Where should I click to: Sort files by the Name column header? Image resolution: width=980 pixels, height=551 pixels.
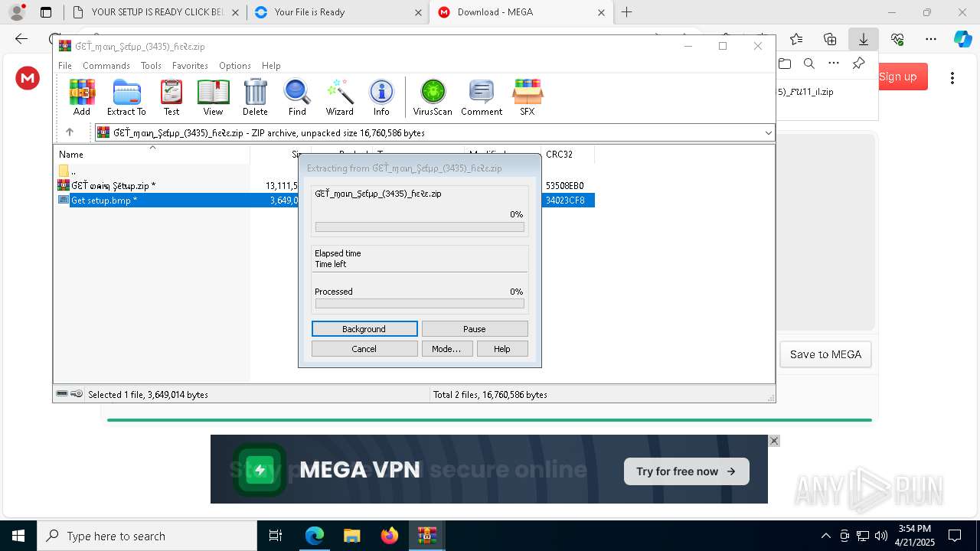click(x=152, y=154)
